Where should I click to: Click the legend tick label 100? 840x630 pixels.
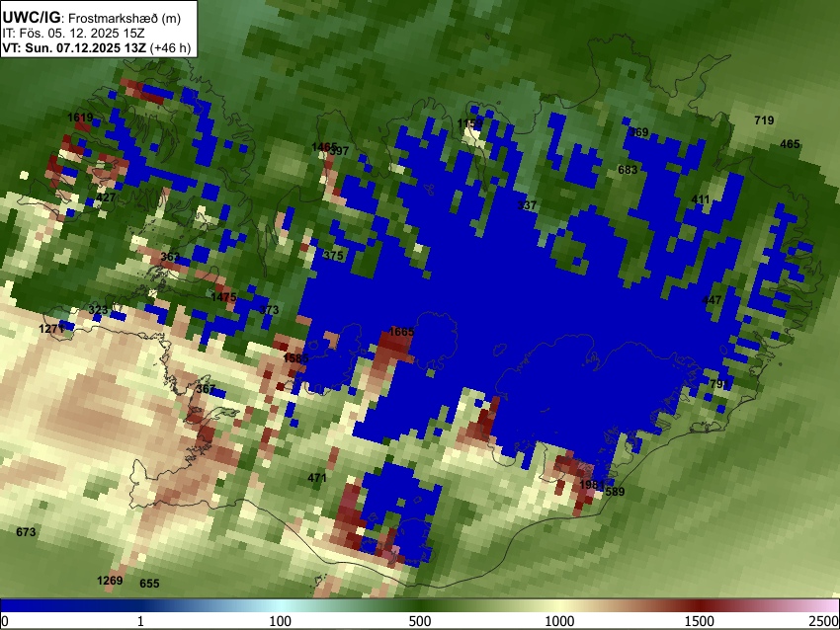[281, 621]
